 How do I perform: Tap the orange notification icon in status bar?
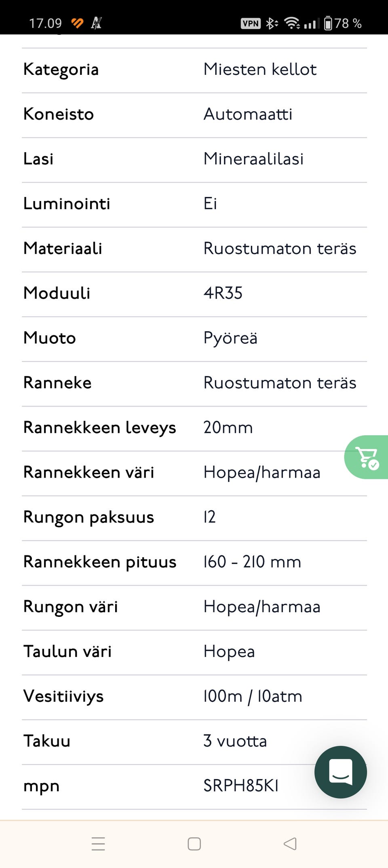[77, 23]
